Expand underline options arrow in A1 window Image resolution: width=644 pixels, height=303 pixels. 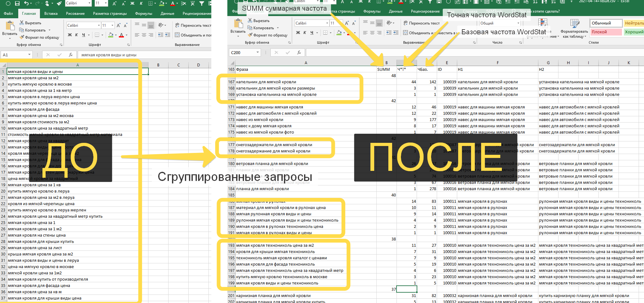pos(89,35)
